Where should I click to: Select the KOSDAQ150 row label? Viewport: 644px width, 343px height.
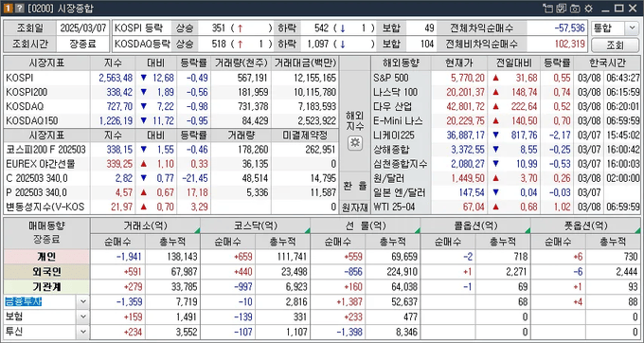[32, 120]
